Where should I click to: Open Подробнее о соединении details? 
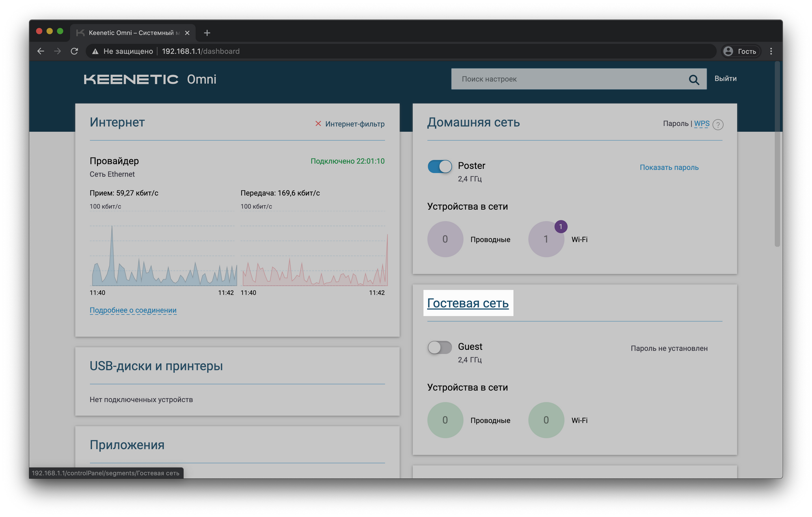coord(132,310)
